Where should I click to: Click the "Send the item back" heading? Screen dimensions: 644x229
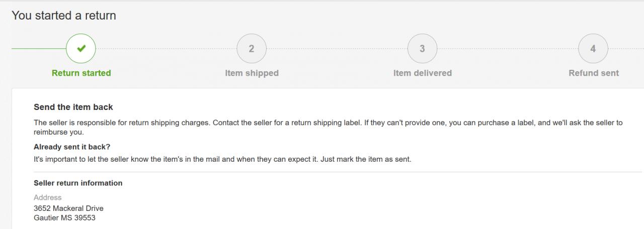point(73,107)
